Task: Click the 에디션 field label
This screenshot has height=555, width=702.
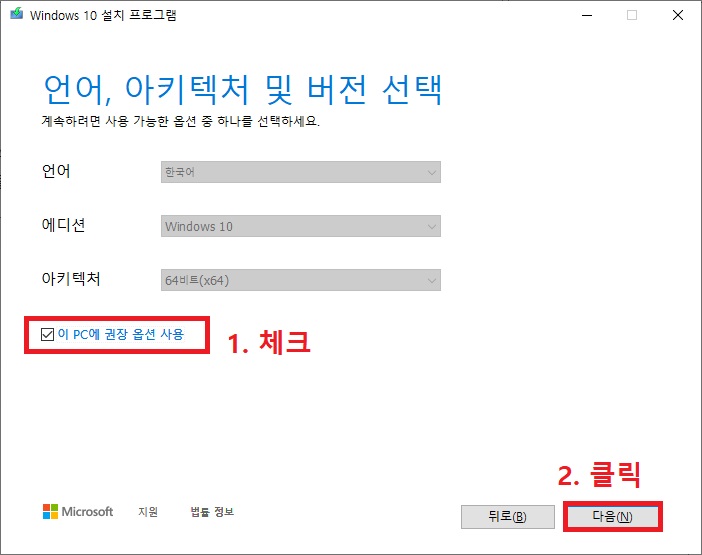Action: click(x=63, y=225)
